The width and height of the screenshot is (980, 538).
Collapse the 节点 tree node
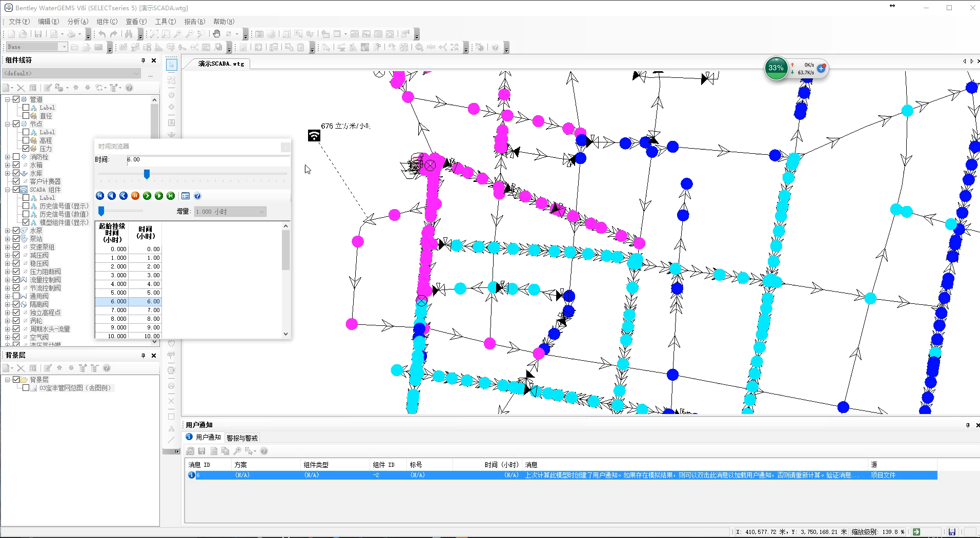(x=8, y=124)
